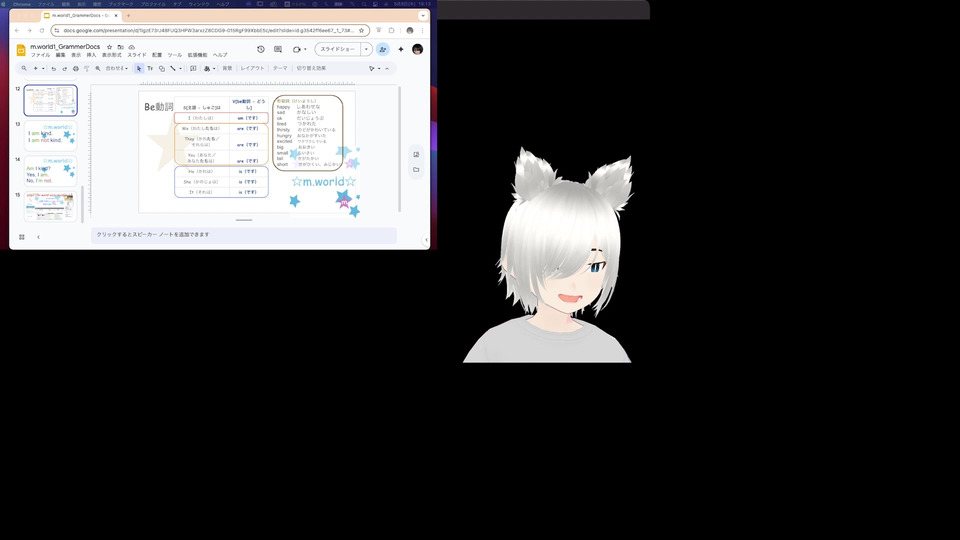Open the 合わせる zoom dropdown
Viewport: 960px width, 540px height.
point(116,69)
